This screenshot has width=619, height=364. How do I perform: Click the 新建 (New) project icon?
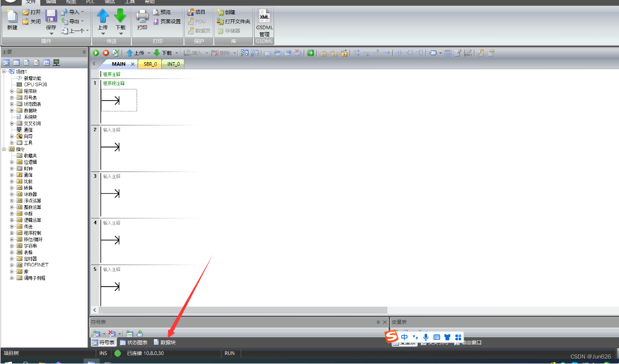pyautogui.click(x=12, y=16)
